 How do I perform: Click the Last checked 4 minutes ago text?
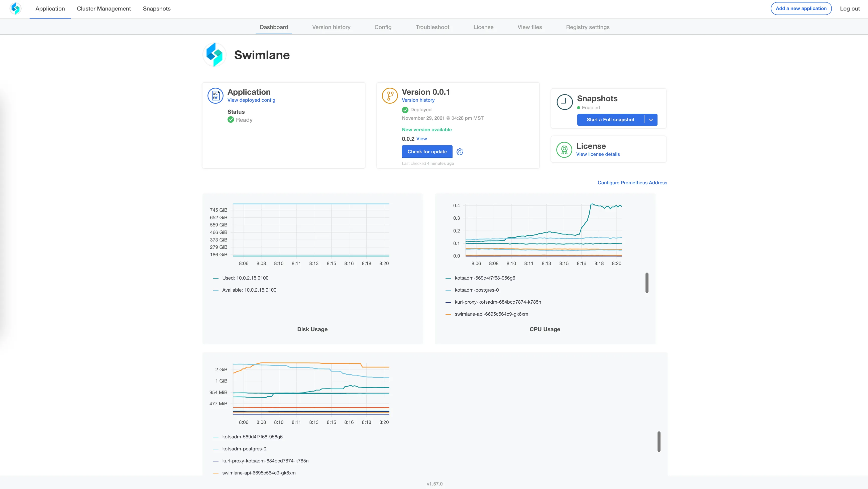pos(428,164)
